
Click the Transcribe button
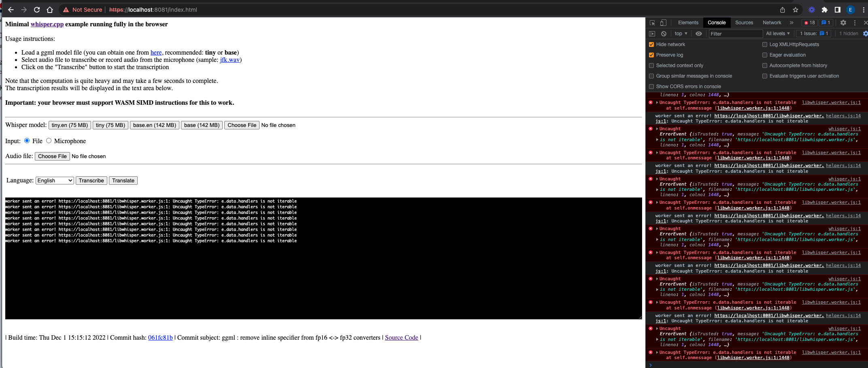coord(91,181)
